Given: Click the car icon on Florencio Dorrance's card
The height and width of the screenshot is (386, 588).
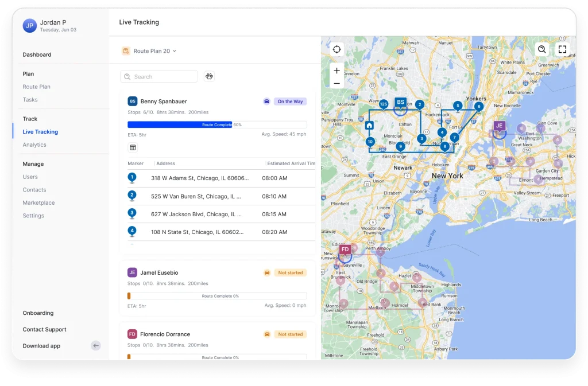Looking at the screenshot, I should (267, 334).
